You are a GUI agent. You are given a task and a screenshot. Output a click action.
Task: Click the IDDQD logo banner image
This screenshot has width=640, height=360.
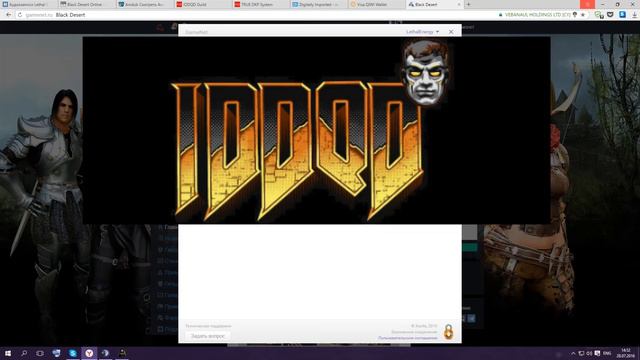tap(316, 131)
